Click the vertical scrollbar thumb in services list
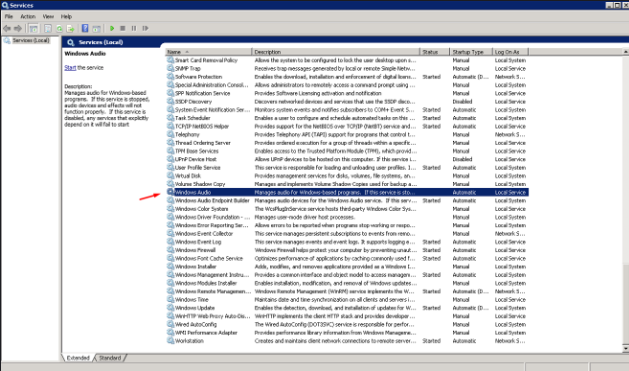Image resolution: width=629 pixels, height=371 pixels. (x=625, y=304)
